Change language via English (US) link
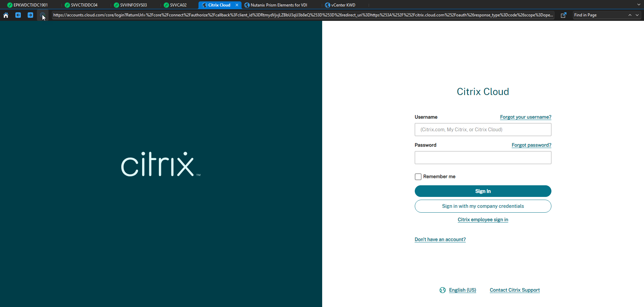644x307 pixels. tap(463, 290)
